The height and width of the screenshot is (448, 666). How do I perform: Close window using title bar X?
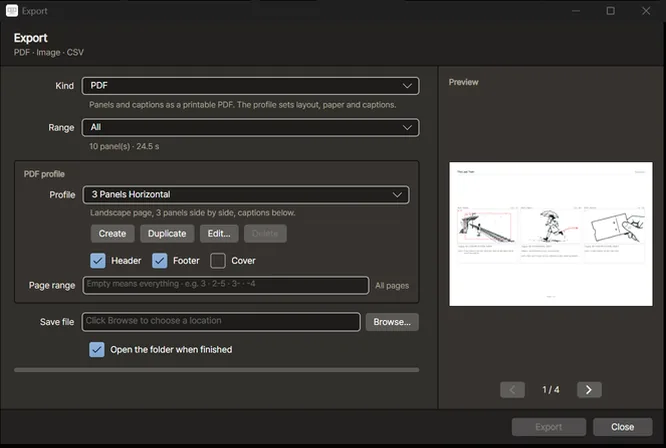pyautogui.click(x=646, y=11)
